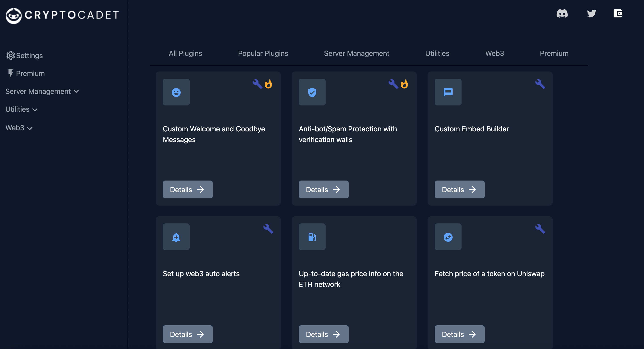The height and width of the screenshot is (349, 644).
Task: Open Details for Custom Welcome and Goodbye Messages
Action: [x=188, y=190]
